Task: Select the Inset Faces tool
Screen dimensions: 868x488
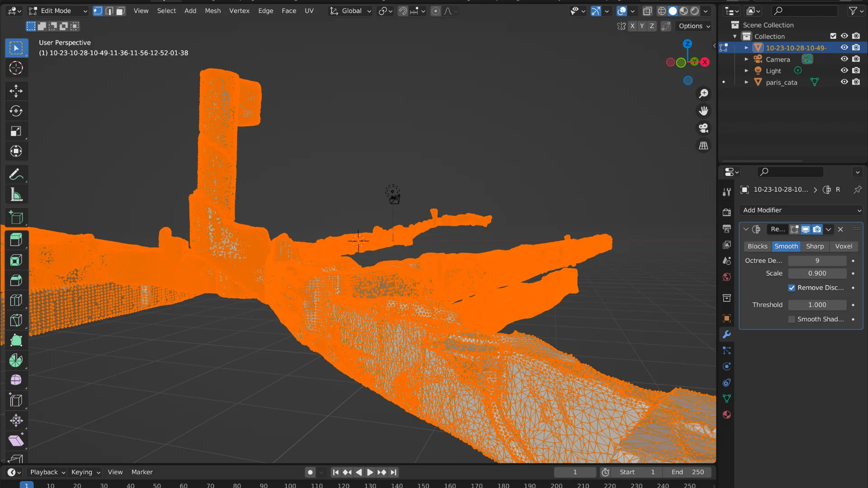Action: [x=16, y=260]
